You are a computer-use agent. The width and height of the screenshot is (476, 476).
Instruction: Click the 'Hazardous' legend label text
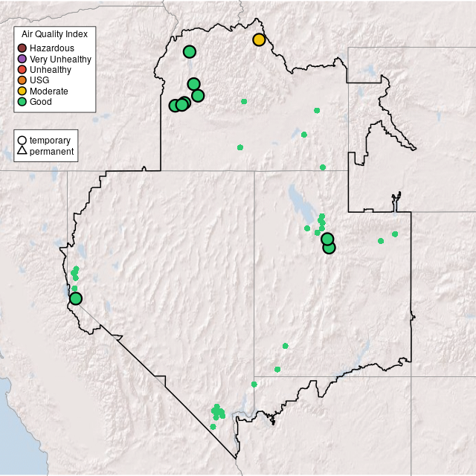[x=51, y=48]
